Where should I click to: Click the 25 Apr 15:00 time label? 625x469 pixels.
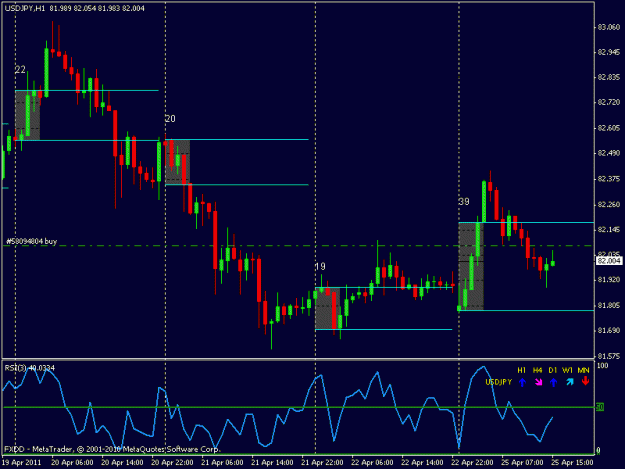coord(572,463)
